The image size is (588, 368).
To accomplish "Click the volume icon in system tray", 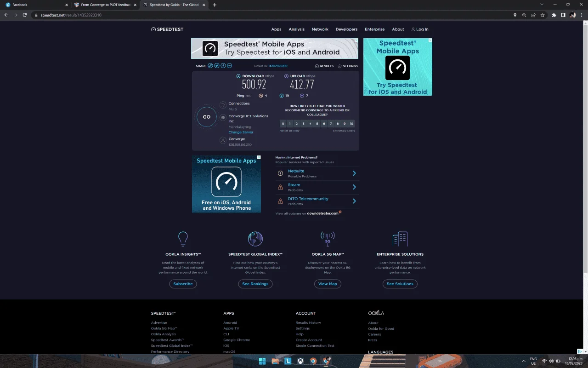I will [x=551, y=361].
